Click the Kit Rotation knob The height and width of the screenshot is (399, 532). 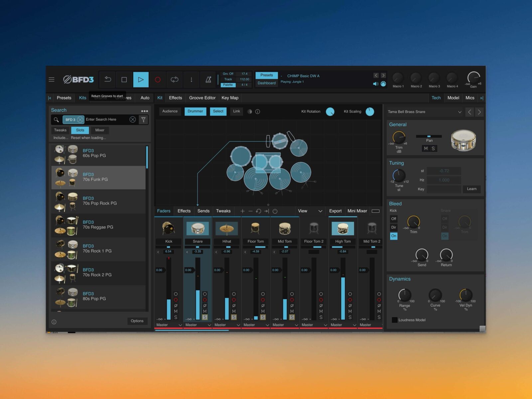[330, 112]
